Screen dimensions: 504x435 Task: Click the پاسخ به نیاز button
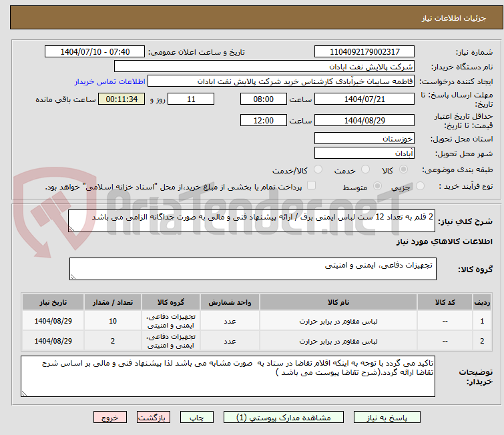pyautogui.click(x=387, y=418)
